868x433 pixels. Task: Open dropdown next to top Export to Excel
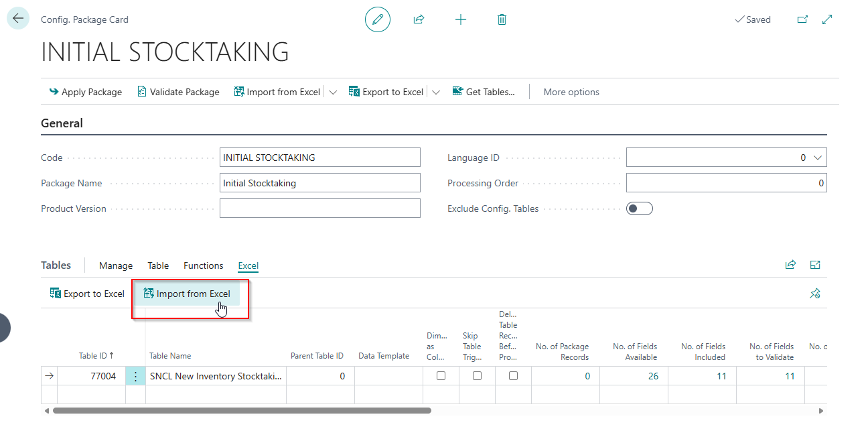[x=436, y=92]
